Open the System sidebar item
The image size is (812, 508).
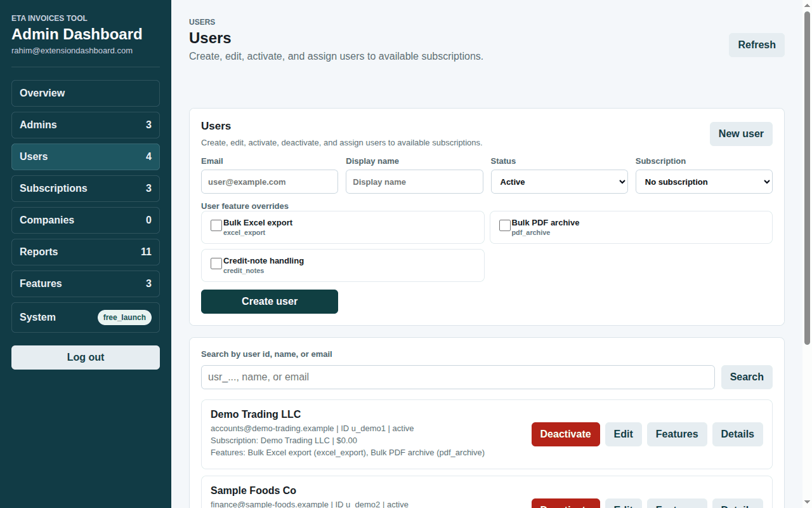pos(86,317)
